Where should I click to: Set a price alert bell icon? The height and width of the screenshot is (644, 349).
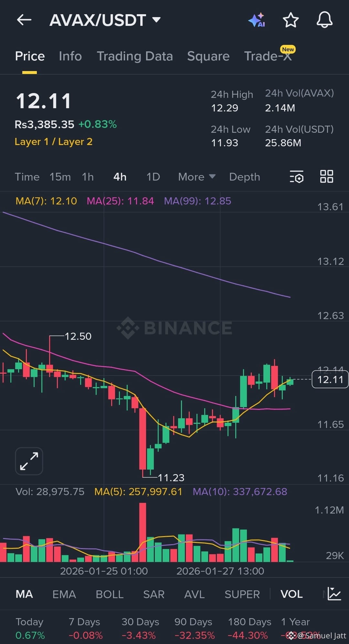point(324,20)
